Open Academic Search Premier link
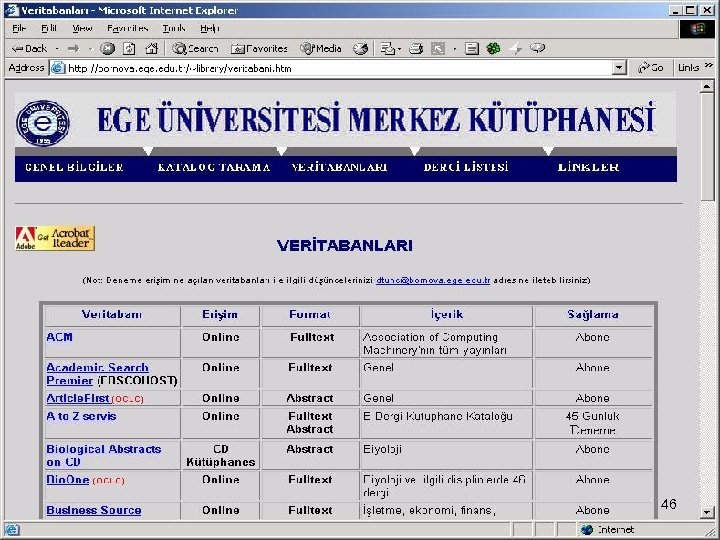The image size is (720, 540). 97,374
